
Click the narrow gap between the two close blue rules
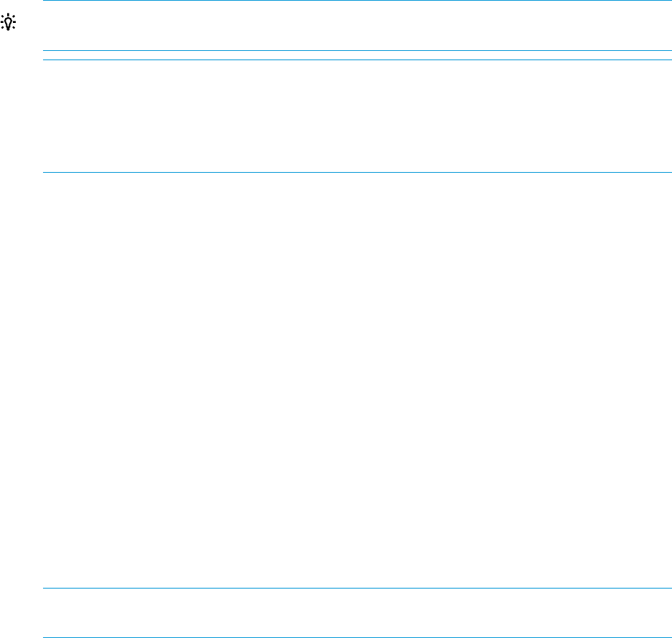[357, 55]
